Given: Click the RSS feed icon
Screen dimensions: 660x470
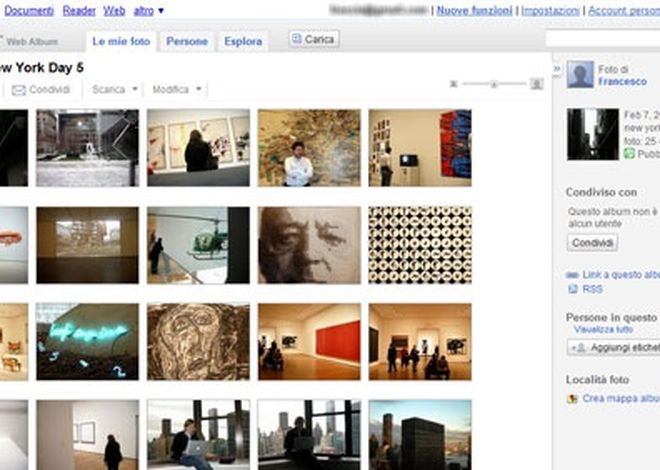Looking at the screenshot, I should [572, 289].
